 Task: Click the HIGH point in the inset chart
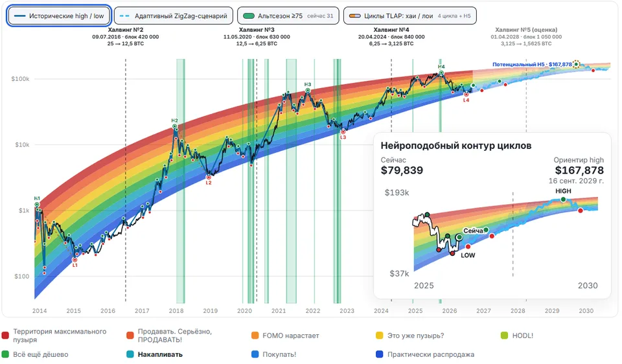[563, 199]
